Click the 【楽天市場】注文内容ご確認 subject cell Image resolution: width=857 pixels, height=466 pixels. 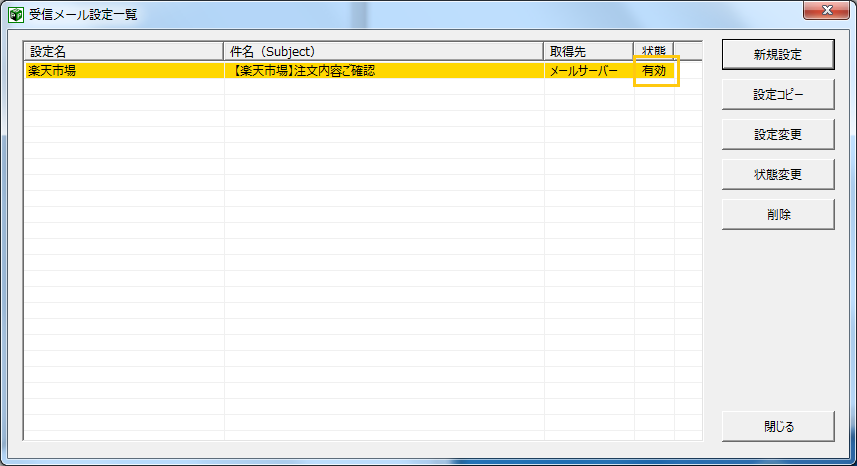tap(384, 70)
